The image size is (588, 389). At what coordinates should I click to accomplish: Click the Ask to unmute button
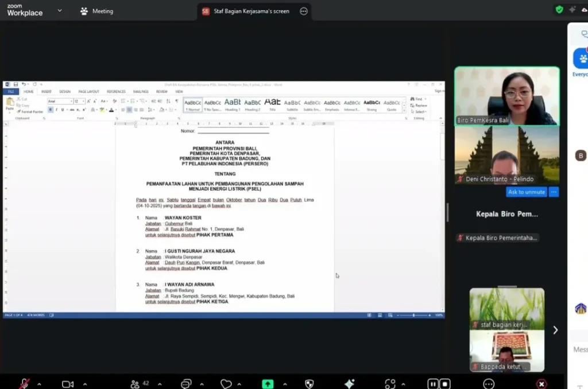[527, 192]
